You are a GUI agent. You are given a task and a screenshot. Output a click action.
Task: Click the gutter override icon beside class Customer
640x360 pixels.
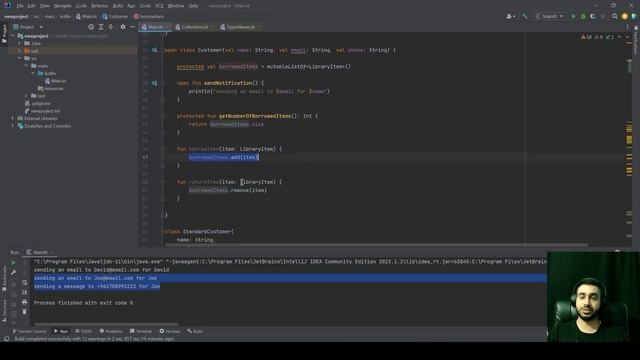[154, 50]
